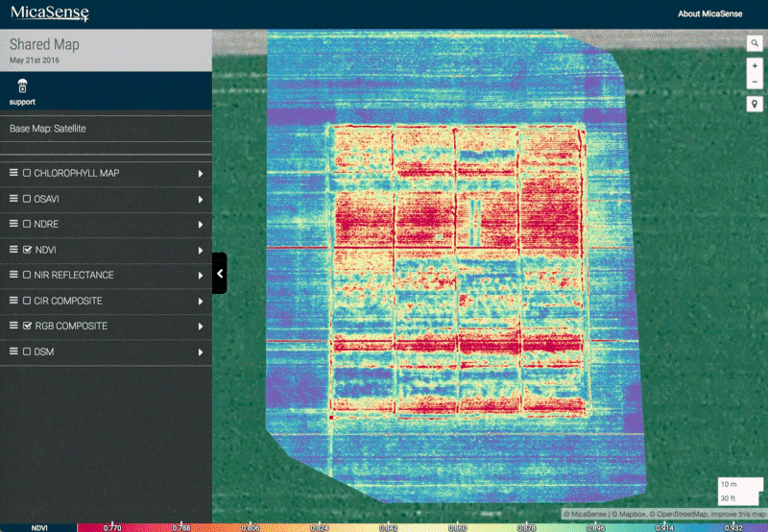Grab the OSAVI reorder handle
The image size is (768, 532).
click(x=13, y=199)
